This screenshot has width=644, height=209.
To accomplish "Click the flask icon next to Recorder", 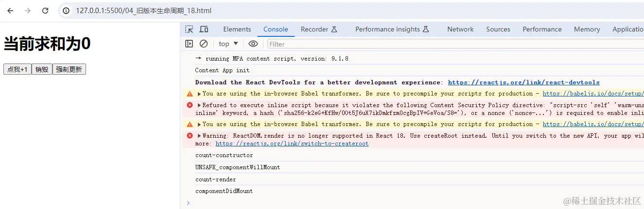I will pyautogui.click(x=334, y=29).
